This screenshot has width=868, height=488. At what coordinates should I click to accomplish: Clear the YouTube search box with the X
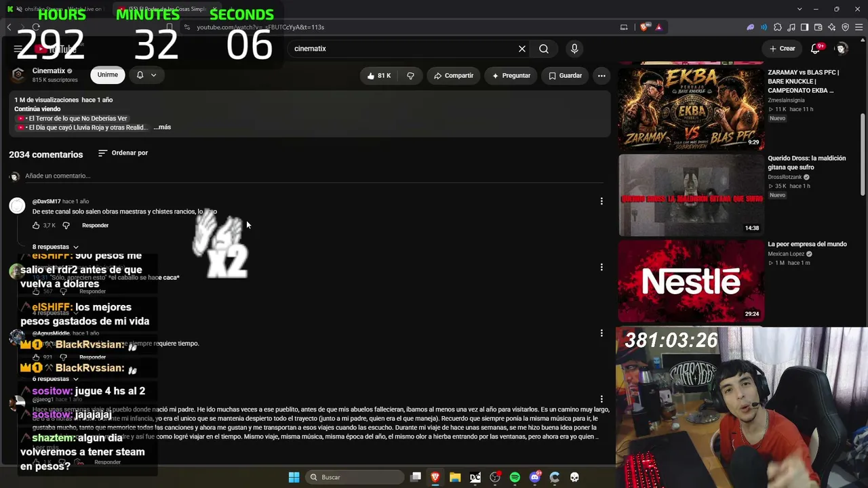pyautogui.click(x=522, y=49)
